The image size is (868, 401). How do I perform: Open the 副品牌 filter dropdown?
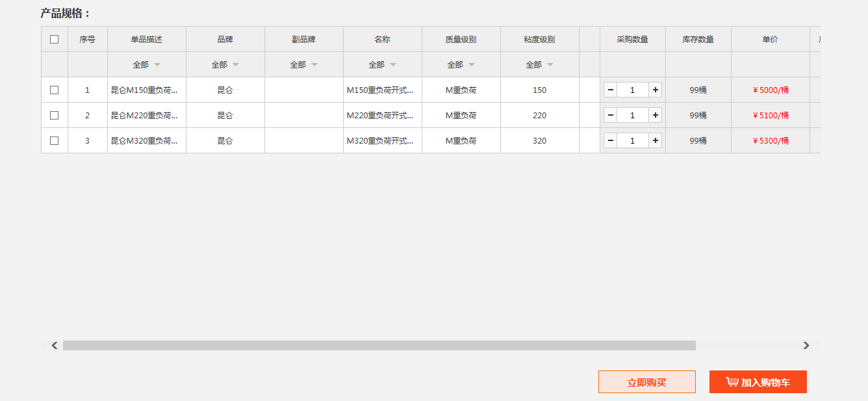tap(304, 64)
